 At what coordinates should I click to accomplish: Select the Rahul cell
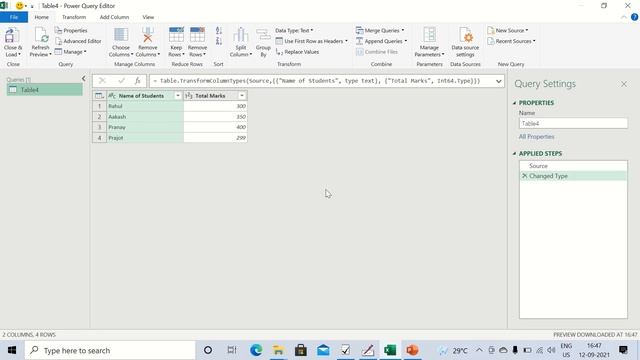[x=145, y=106]
